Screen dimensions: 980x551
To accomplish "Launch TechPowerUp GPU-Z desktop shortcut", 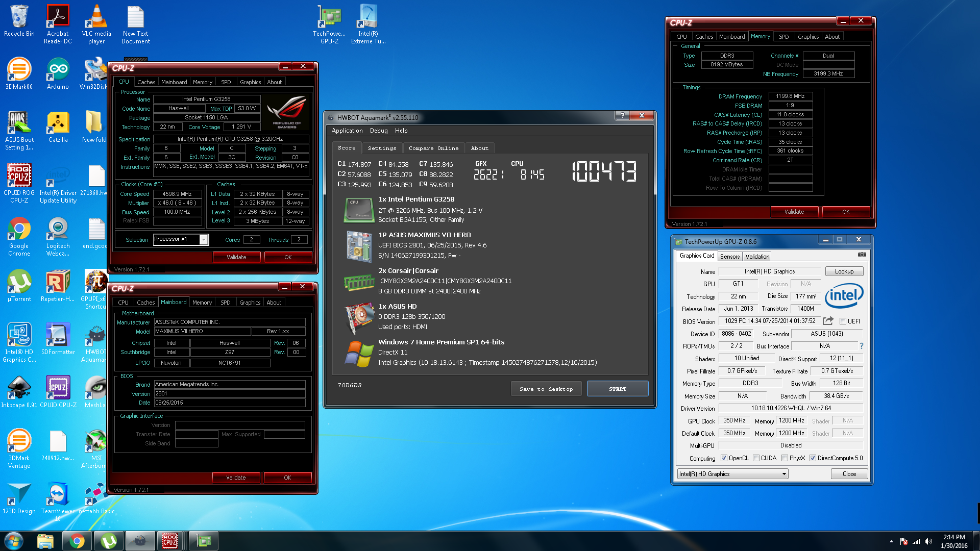I will pos(329,24).
